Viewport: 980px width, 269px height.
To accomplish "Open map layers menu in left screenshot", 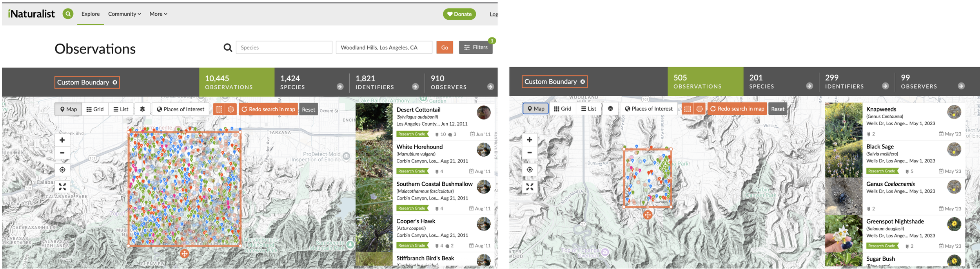I will pos(142,109).
